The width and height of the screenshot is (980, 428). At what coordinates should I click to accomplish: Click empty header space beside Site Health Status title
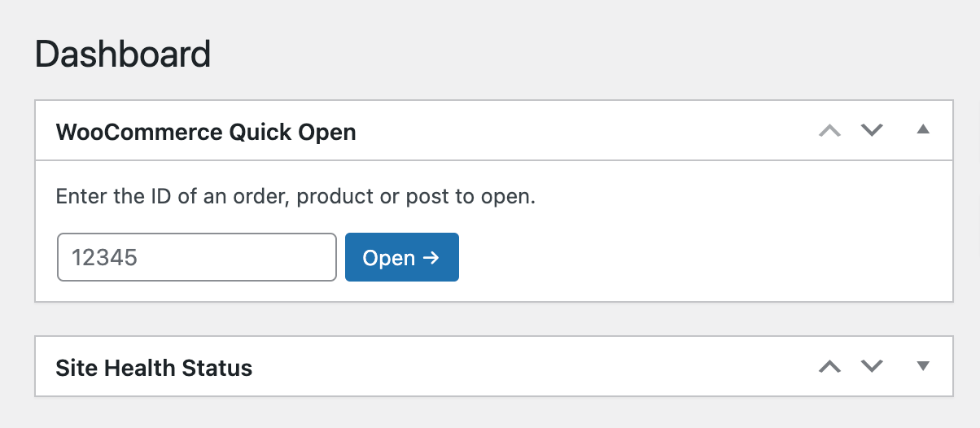(x=529, y=366)
